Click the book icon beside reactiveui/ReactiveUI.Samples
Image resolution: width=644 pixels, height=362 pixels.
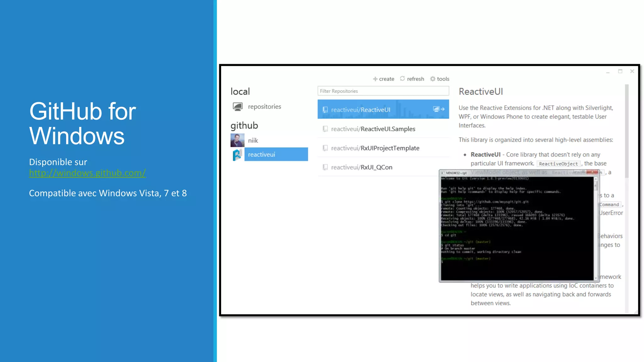pyautogui.click(x=325, y=129)
